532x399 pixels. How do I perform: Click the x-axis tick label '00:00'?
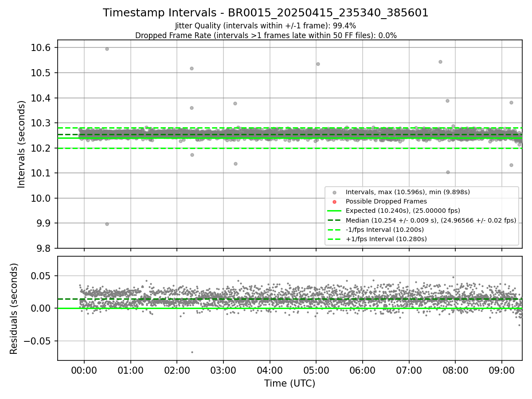point(84,371)
